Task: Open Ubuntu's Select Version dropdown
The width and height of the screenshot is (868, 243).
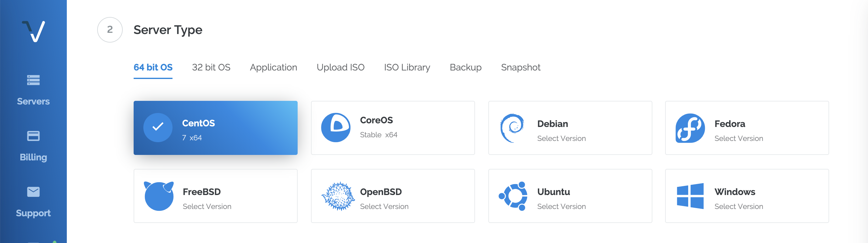Action: [x=561, y=207]
